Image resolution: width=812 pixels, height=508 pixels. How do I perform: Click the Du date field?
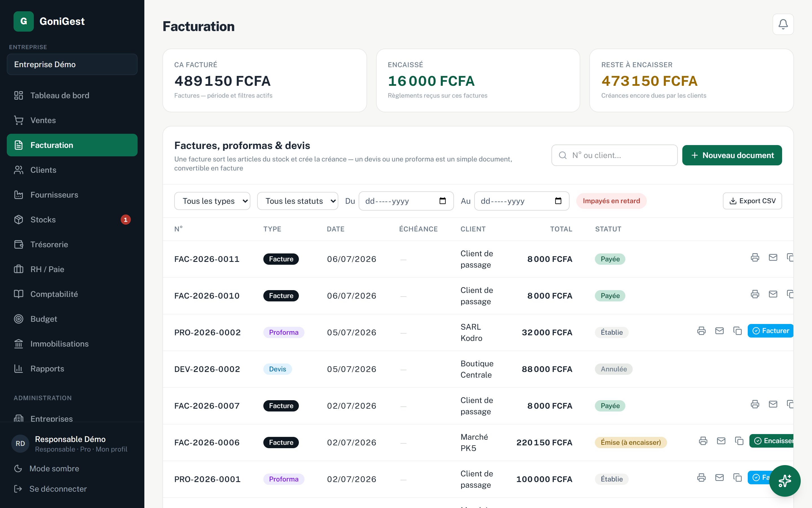[x=406, y=201]
